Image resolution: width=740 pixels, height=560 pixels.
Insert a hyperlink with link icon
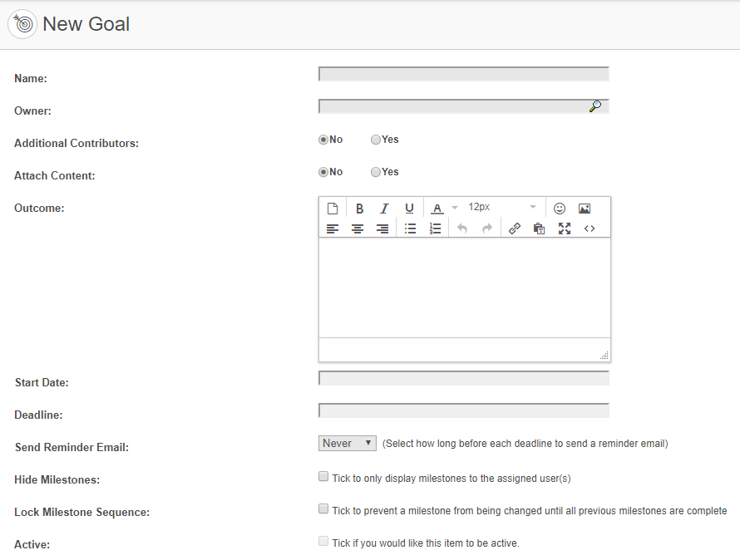pyautogui.click(x=515, y=228)
